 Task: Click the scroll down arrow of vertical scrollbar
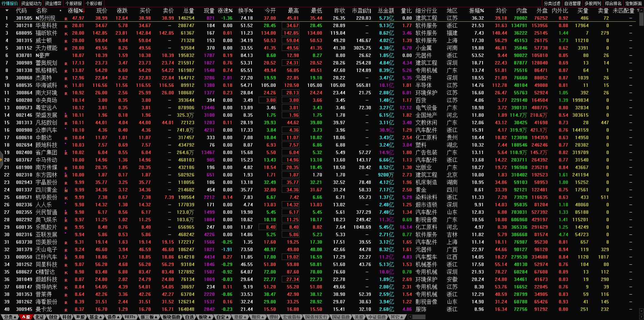coord(641,311)
